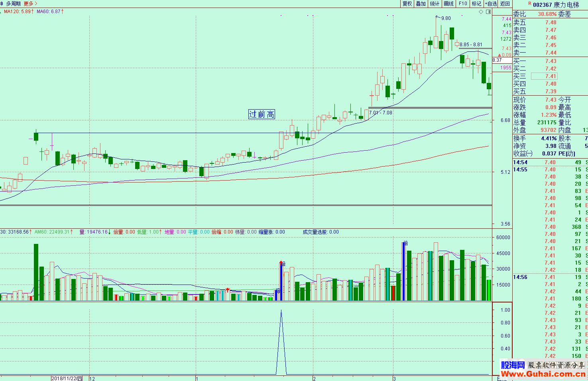588x381 pixels.
Task: Click the 9.80 high price label
Action: [446, 18]
